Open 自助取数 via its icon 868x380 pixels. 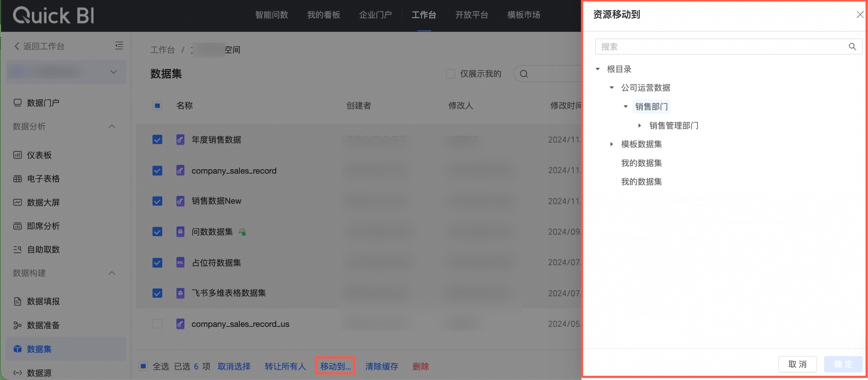tap(17, 249)
